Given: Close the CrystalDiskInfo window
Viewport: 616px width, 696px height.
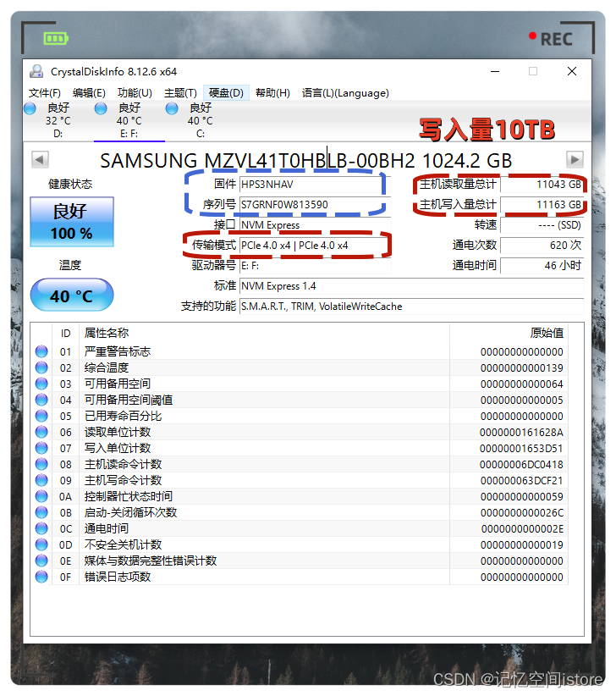Looking at the screenshot, I should 572,71.
